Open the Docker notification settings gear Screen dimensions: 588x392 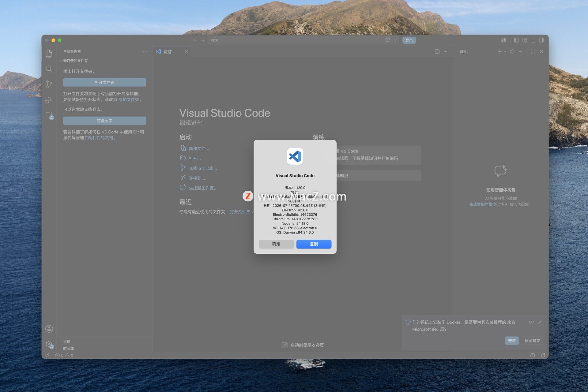tap(531, 322)
